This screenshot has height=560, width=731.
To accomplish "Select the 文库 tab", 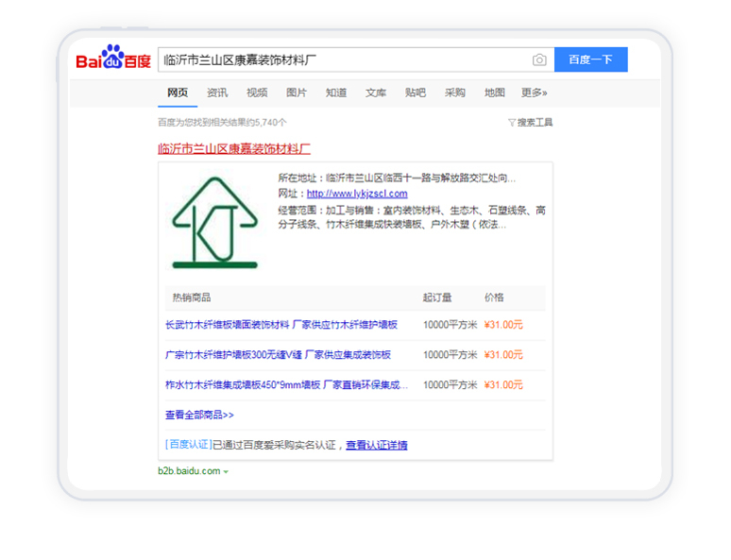I will click(376, 93).
